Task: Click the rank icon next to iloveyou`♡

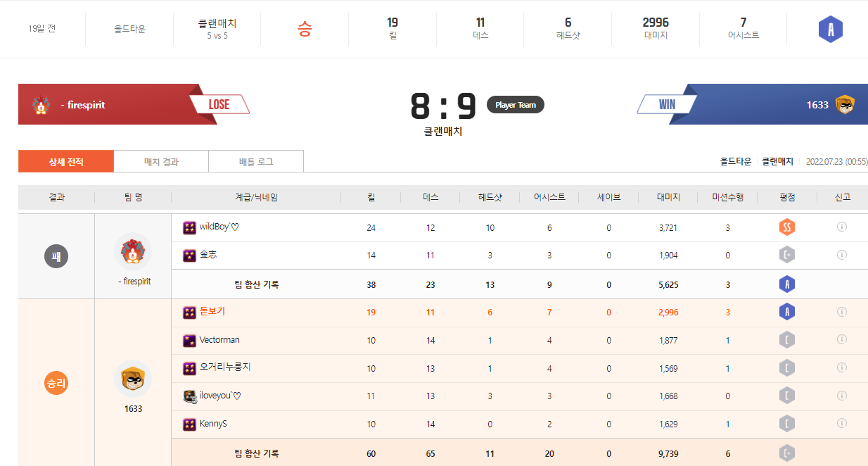Action: pyautogui.click(x=189, y=396)
